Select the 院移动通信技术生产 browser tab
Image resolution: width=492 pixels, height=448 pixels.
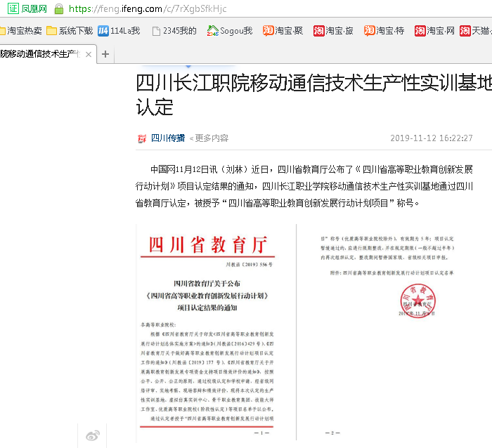click(41, 54)
